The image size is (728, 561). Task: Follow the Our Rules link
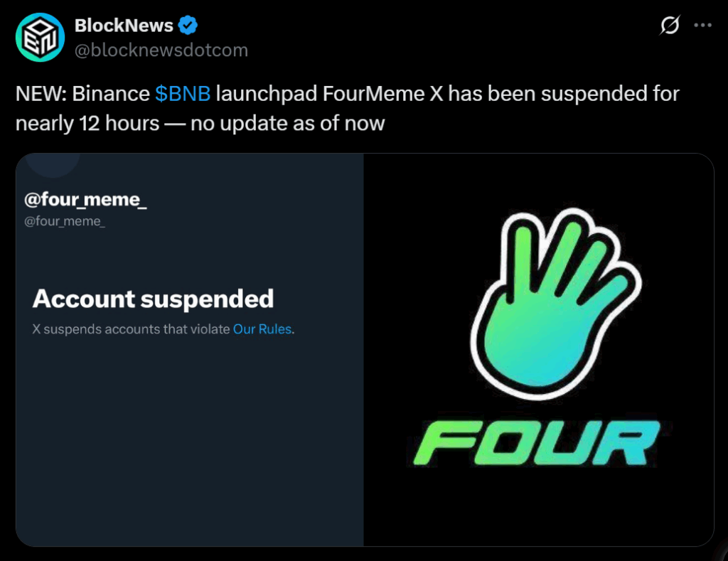click(x=262, y=329)
